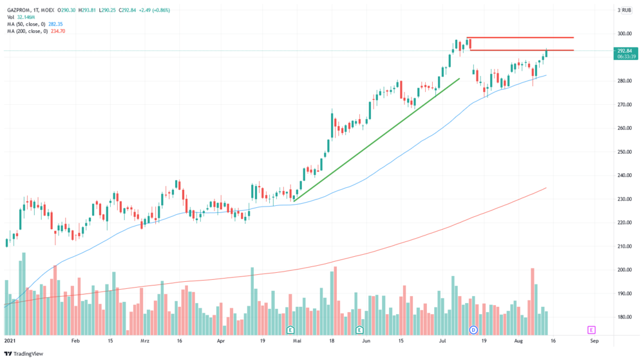Click the 300.00 price axis label
The width and height of the screenshot is (644, 361).
pyautogui.click(x=624, y=33)
